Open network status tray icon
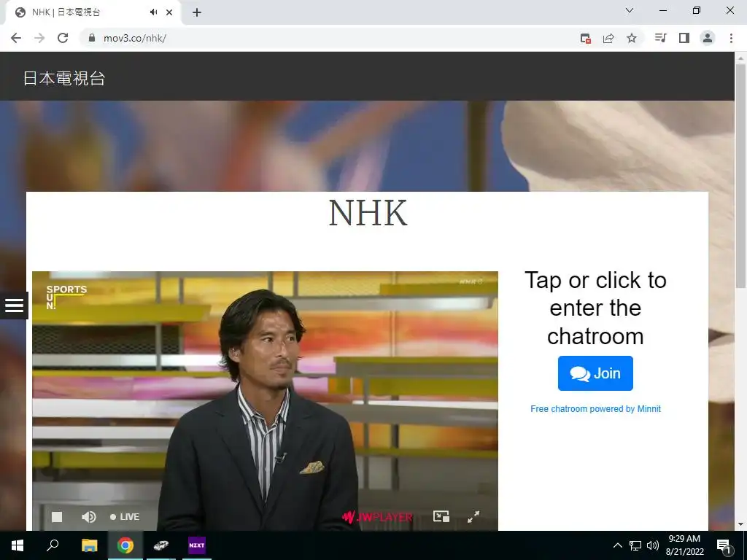 (x=635, y=545)
